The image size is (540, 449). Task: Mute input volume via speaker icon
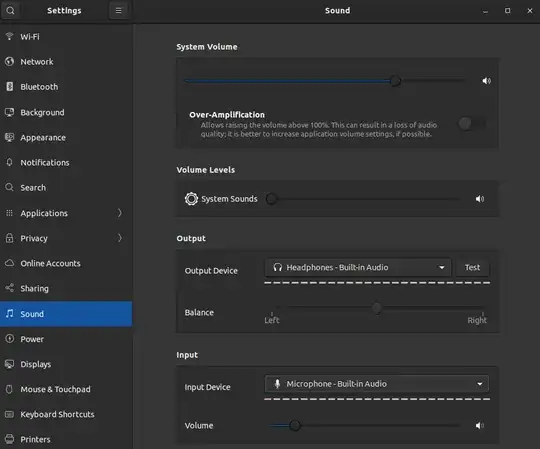pos(480,426)
